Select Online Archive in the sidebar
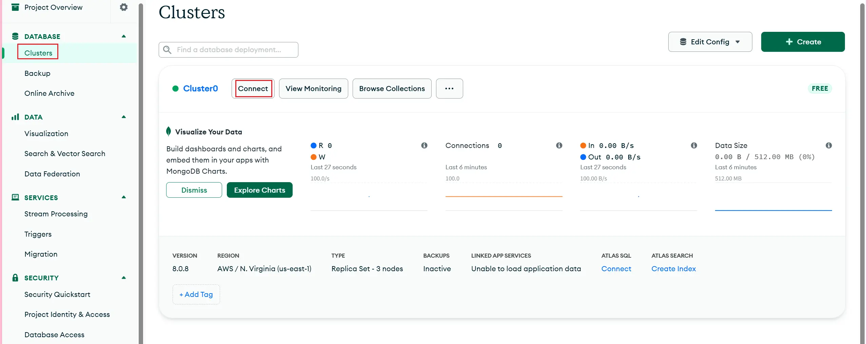 coord(49,93)
